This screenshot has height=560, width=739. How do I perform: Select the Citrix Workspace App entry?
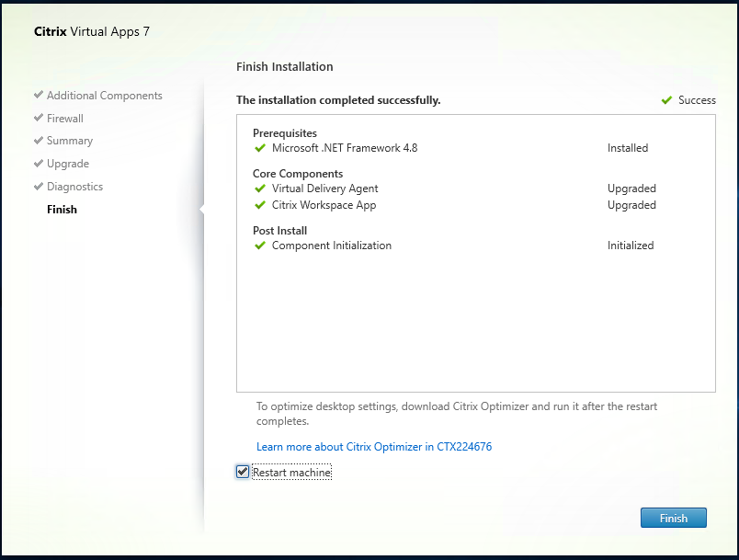click(324, 205)
